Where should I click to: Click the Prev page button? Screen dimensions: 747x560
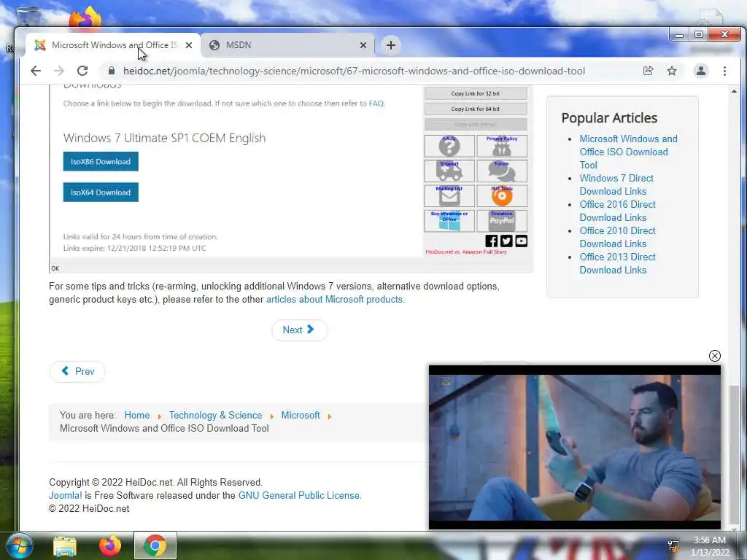coord(77,371)
